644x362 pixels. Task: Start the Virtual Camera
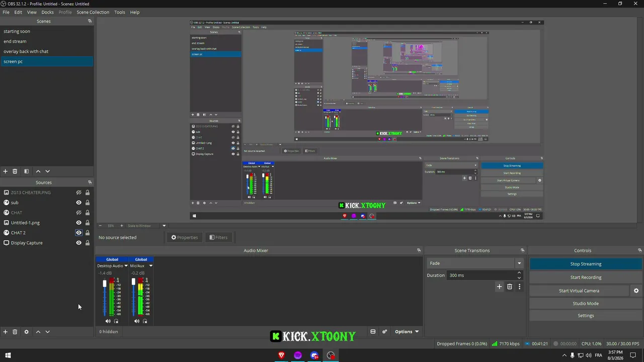(x=579, y=291)
